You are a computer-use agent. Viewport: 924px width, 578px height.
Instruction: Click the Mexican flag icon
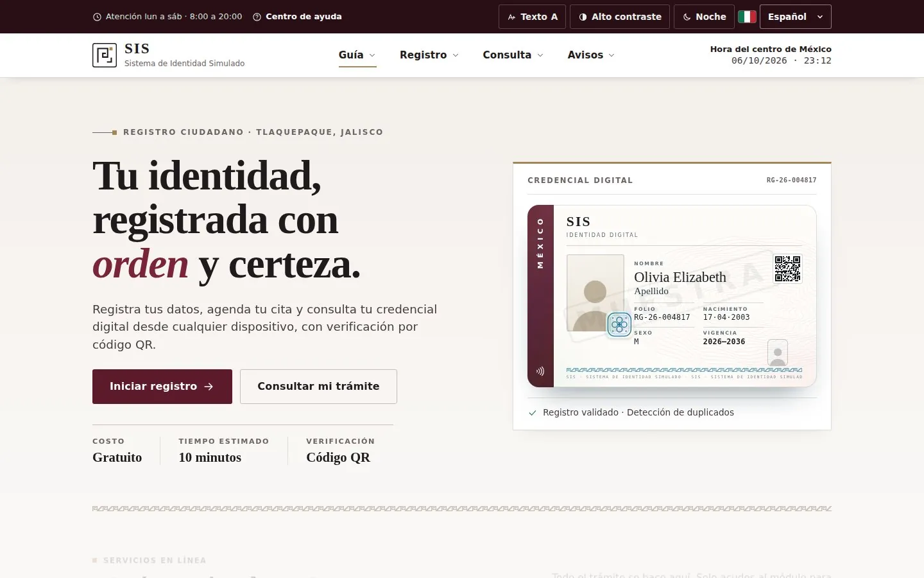coord(747,17)
